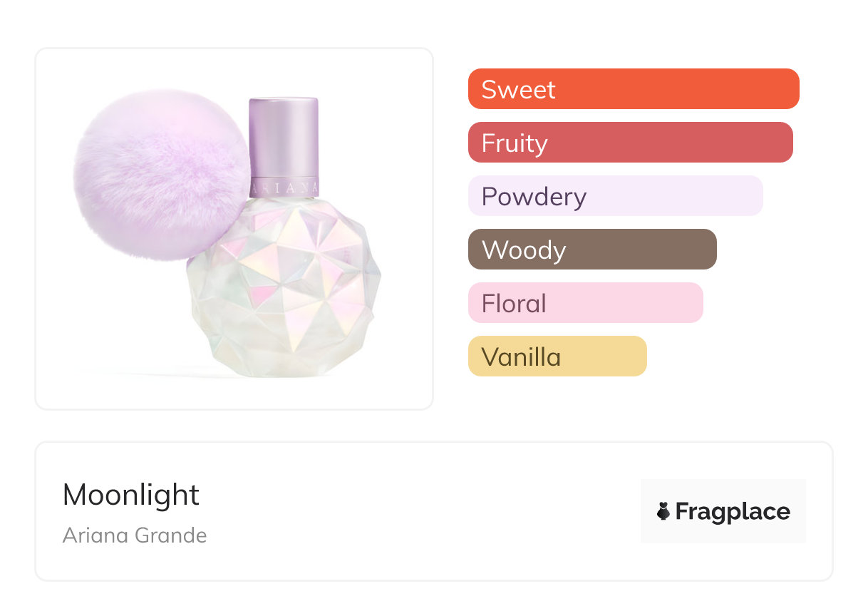Screen dimensions: 868x616
Task: Select the pale lavender Powdery accord bar
Action: (x=663, y=196)
